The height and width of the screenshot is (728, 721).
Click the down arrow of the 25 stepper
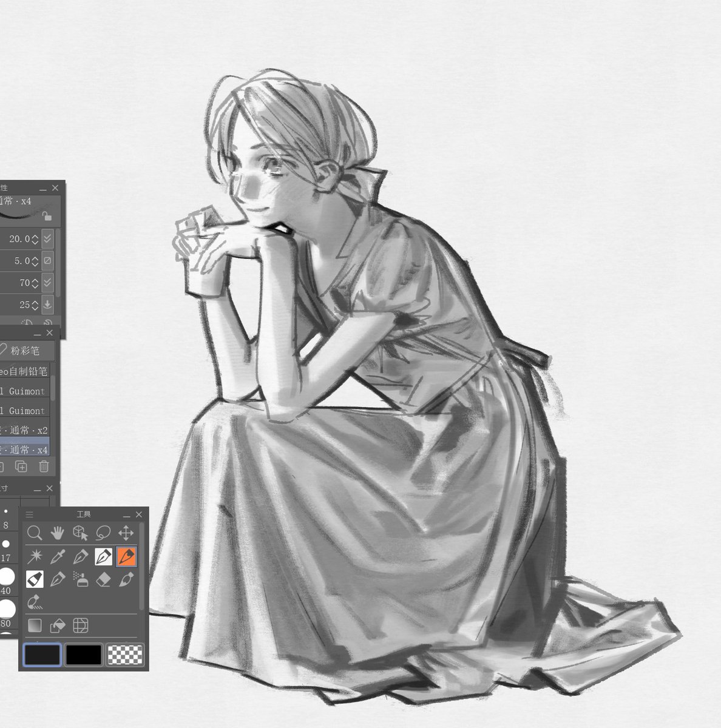tap(35, 309)
